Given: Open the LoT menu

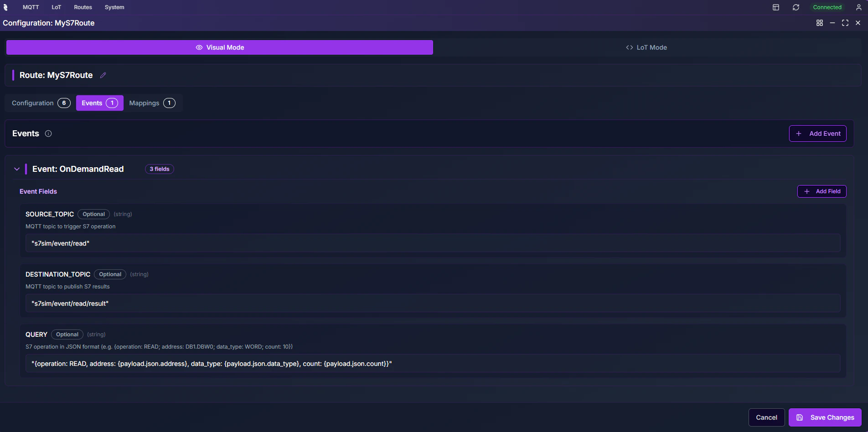Looking at the screenshot, I should 57,7.
